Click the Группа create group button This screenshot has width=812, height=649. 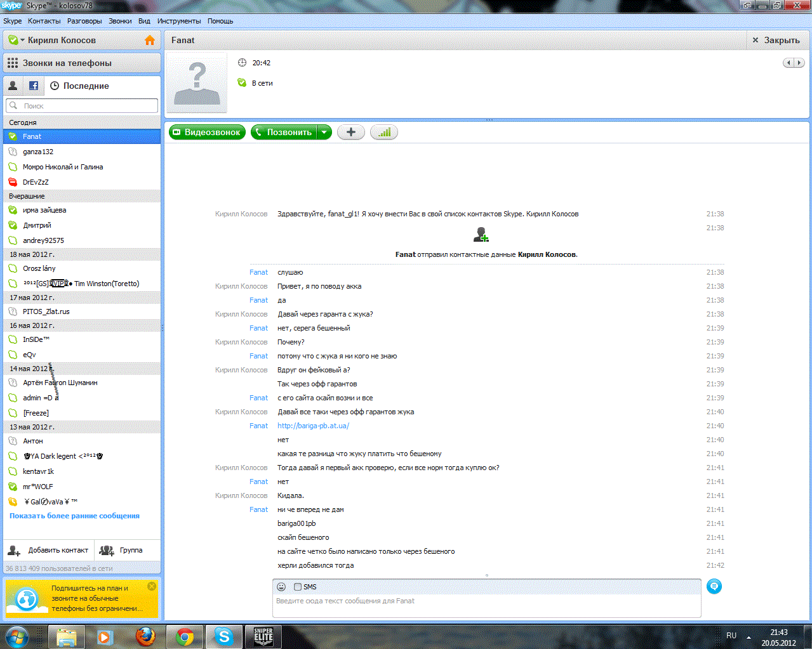pos(122,550)
